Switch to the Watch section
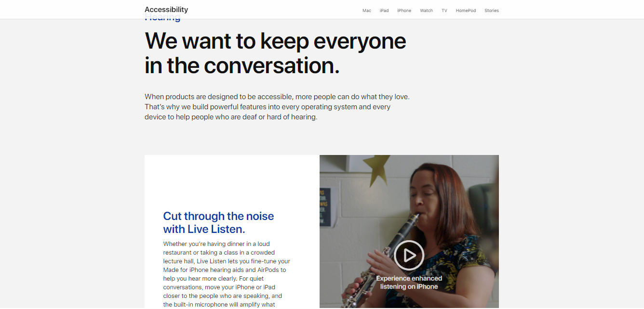 (426, 11)
